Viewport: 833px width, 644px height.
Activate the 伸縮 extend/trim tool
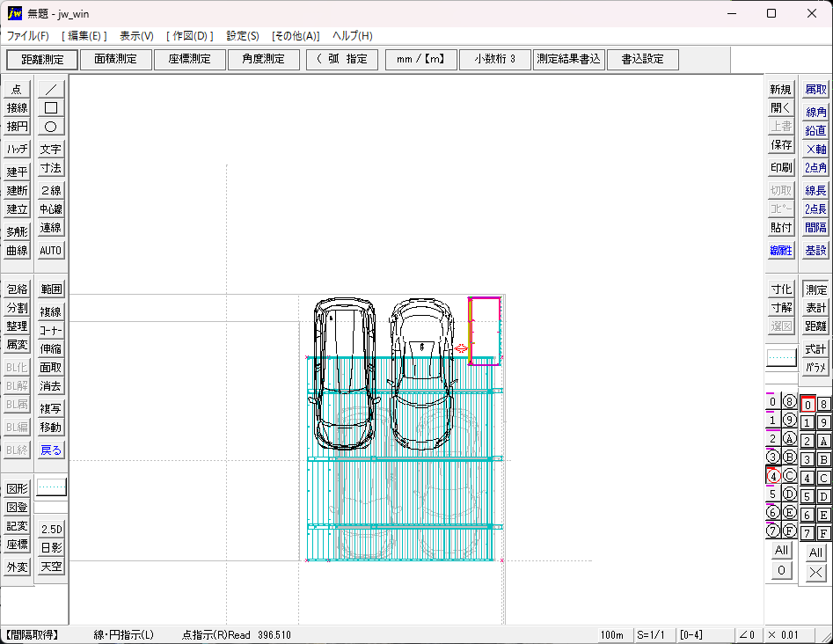[x=51, y=349]
